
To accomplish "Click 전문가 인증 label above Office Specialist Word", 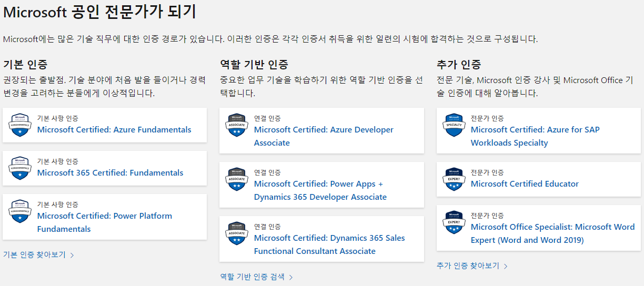I will (487, 216).
